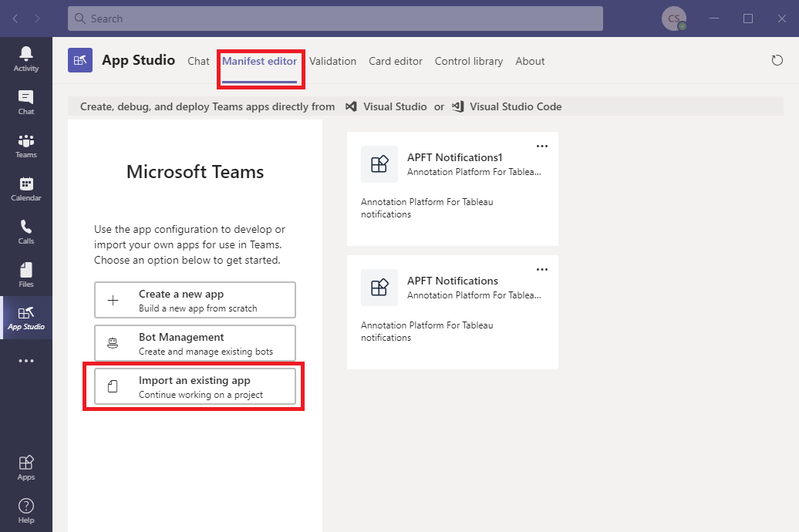Screen dimensions: 799x532
Task: Click the plus icon of Create a new app
Action: (x=113, y=300)
